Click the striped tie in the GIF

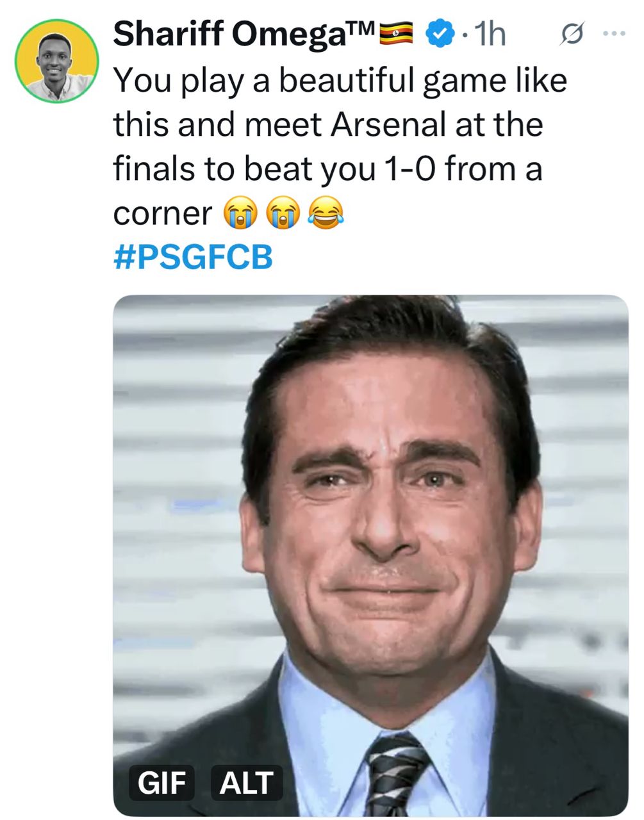point(395,774)
